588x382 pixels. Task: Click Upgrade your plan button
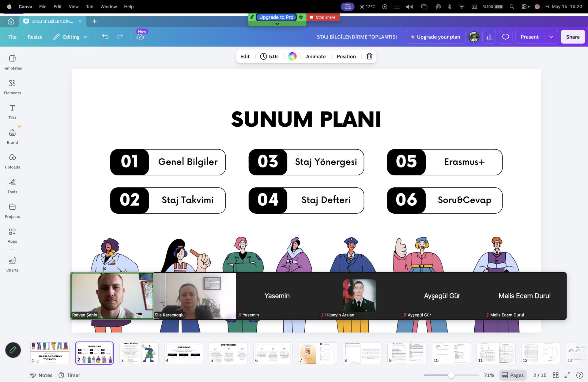point(435,37)
